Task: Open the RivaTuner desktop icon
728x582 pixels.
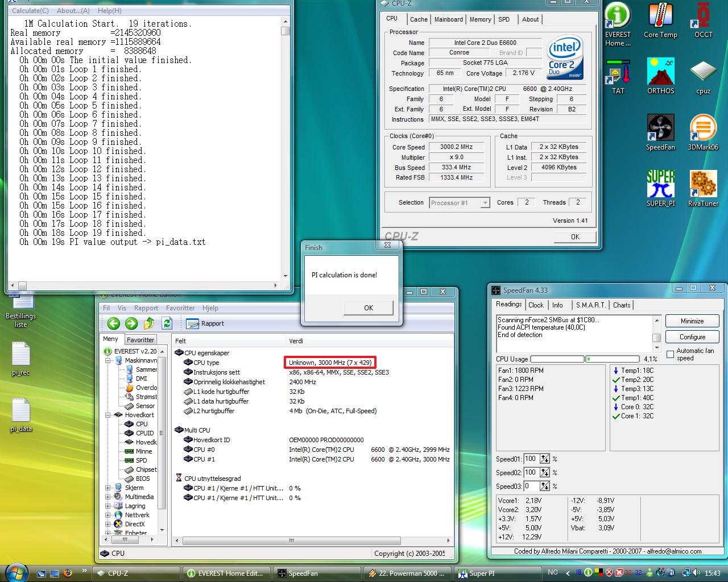Action: click(x=703, y=189)
